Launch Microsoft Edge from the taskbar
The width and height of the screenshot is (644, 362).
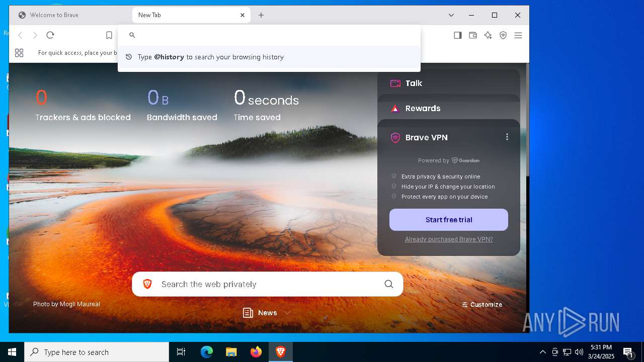coord(207,352)
